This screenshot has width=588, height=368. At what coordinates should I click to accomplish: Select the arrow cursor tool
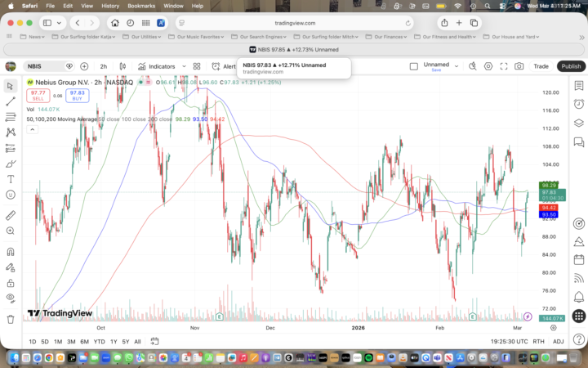[x=11, y=86]
